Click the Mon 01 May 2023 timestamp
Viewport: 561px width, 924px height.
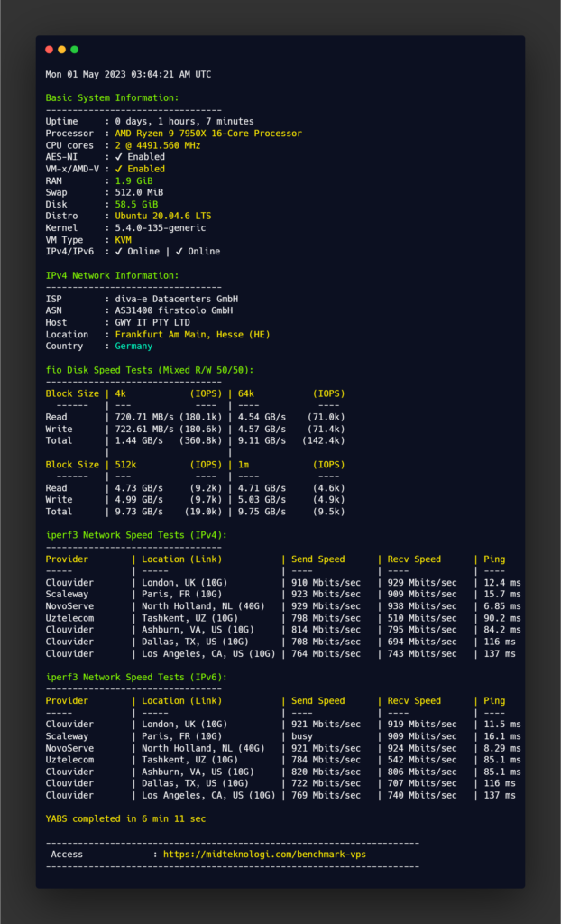[x=128, y=74]
